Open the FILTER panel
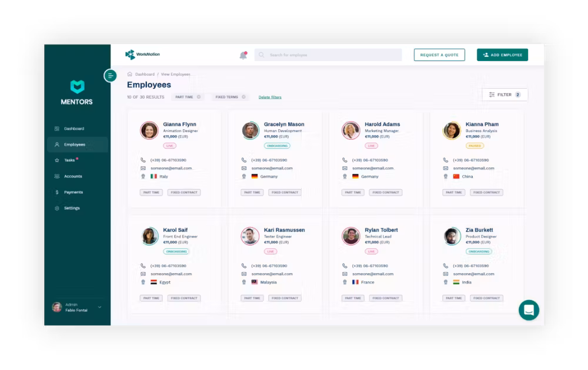 504,94
